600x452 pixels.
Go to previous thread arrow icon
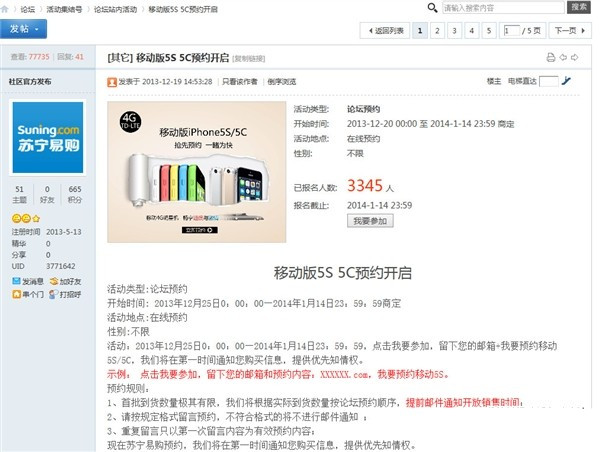click(x=563, y=57)
